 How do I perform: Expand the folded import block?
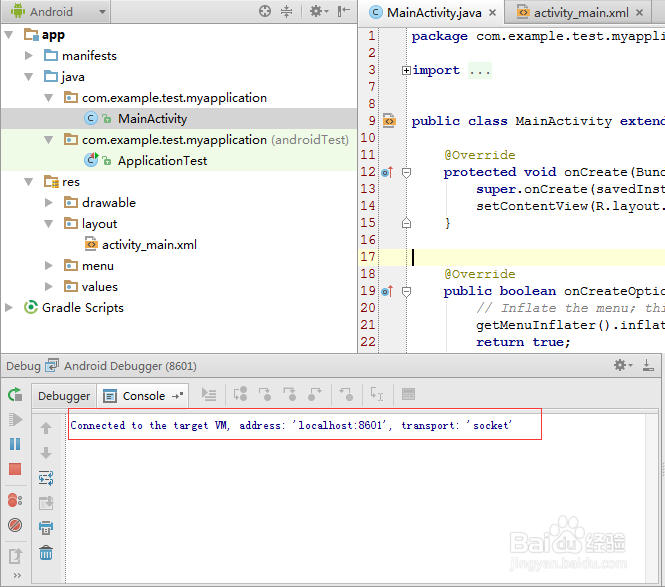coord(406,70)
